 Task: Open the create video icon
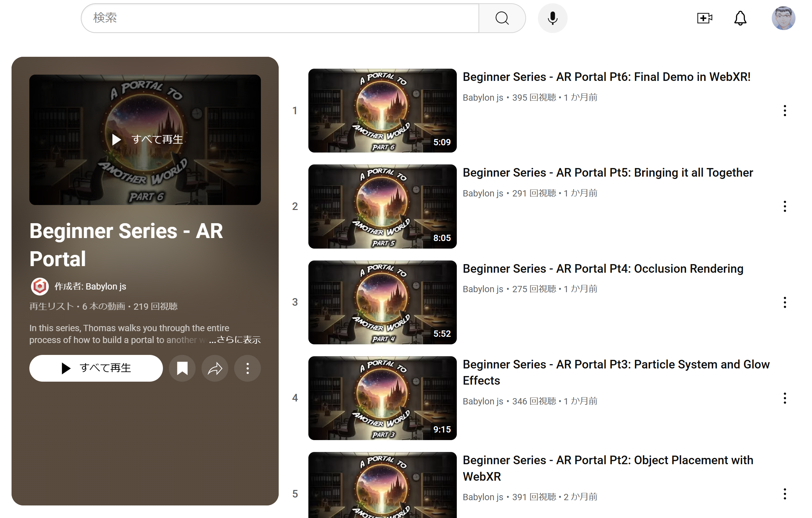pyautogui.click(x=704, y=18)
